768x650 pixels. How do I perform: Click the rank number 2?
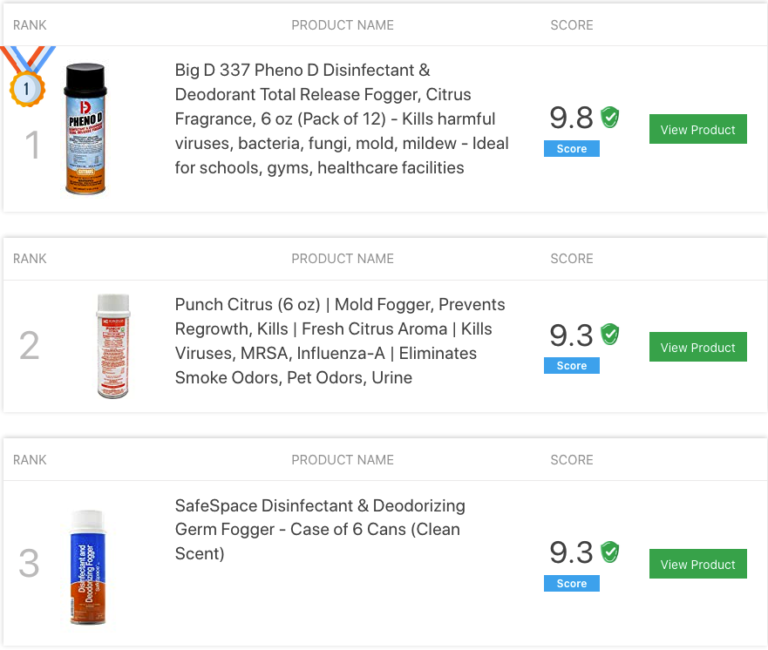pyautogui.click(x=30, y=345)
